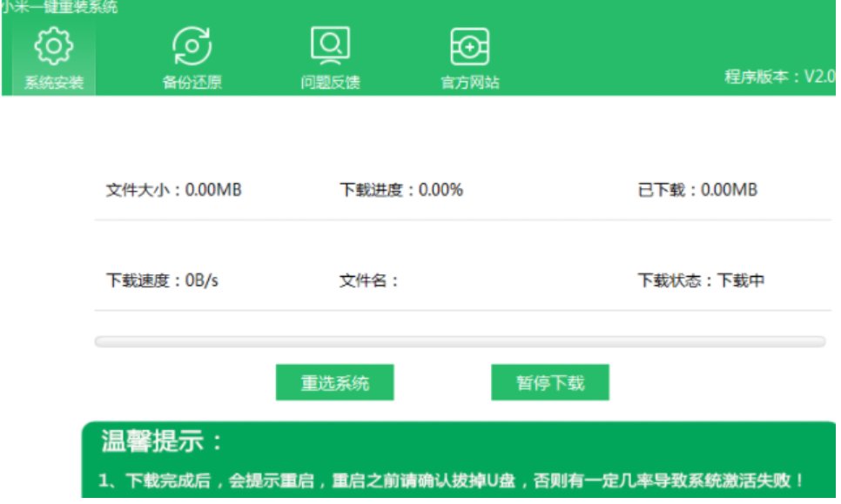The image size is (841, 504).
Task: Select the 系统安装 gear icon
Action: [54, 45]
